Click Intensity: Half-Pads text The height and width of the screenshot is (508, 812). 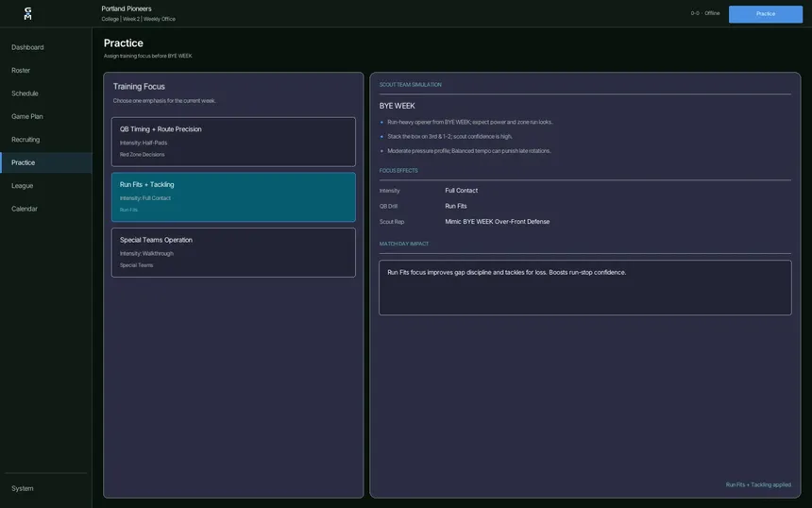(x=144, y=143)
